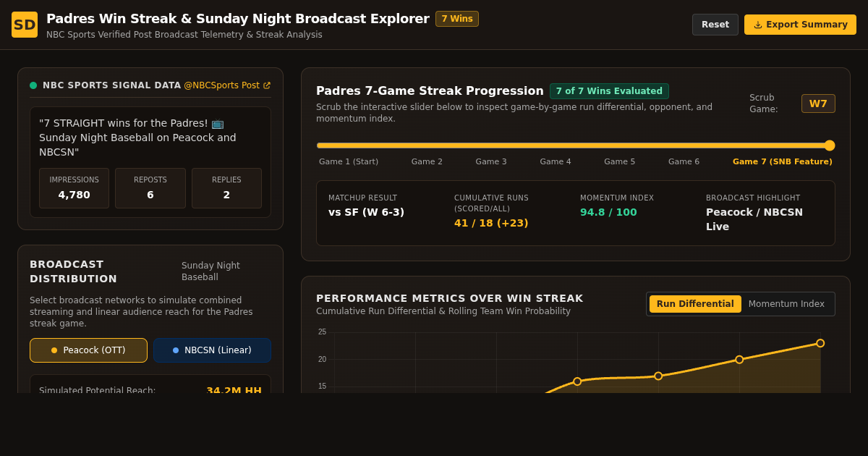Click the W7 scrub game badge
Image resolution: width=868 pixels, height=456 pixels.
818,104
